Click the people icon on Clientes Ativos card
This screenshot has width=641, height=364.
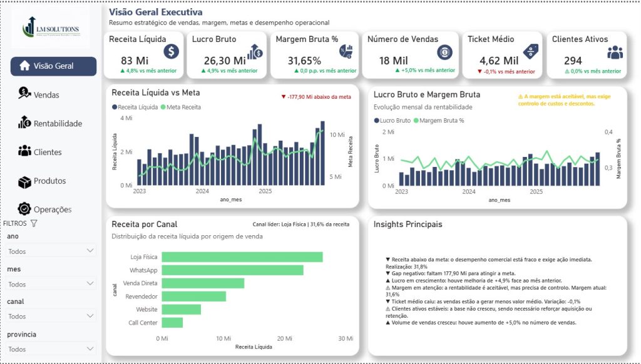(x=615, y=53)
